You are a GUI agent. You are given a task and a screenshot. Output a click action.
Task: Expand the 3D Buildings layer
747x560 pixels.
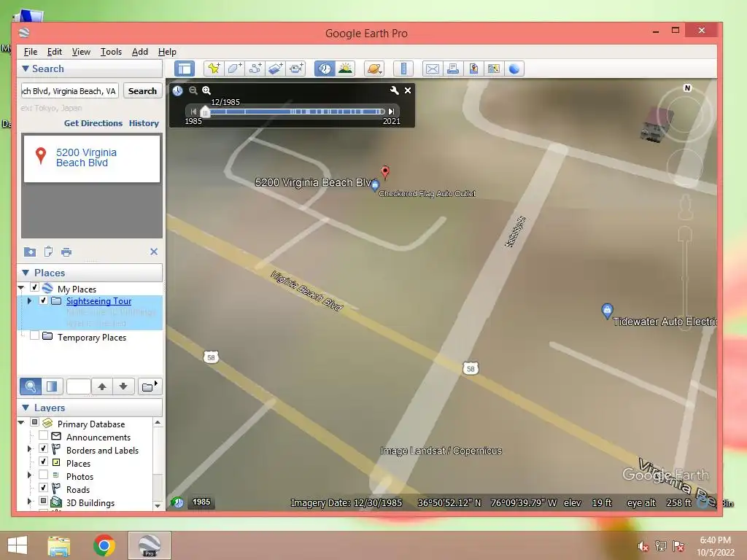(29, 502)
